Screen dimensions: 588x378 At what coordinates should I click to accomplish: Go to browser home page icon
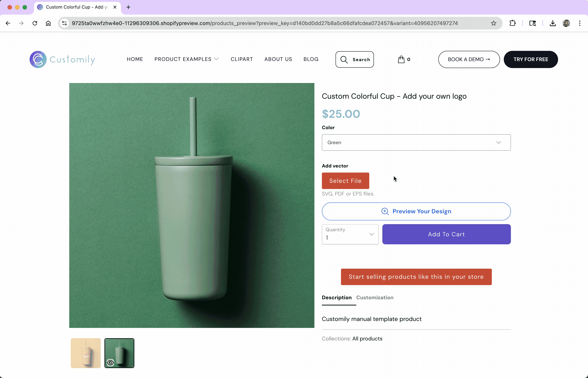[48, 23]
